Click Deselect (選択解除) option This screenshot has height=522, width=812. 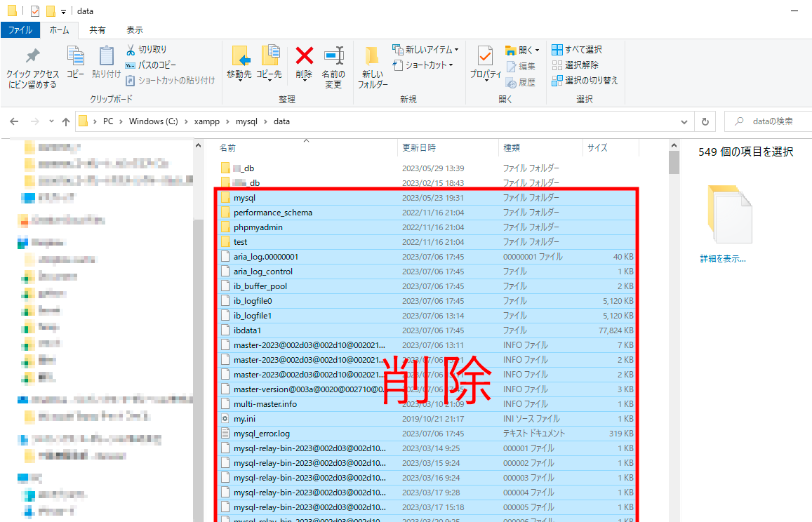(575, 65)
